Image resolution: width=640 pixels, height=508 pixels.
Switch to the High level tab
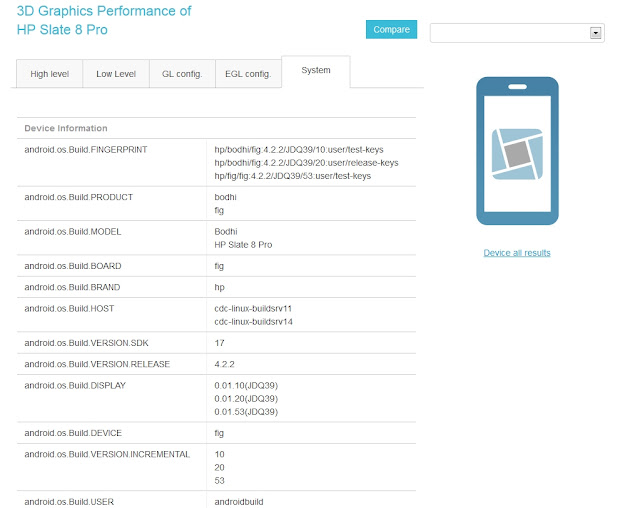[49, 74]
